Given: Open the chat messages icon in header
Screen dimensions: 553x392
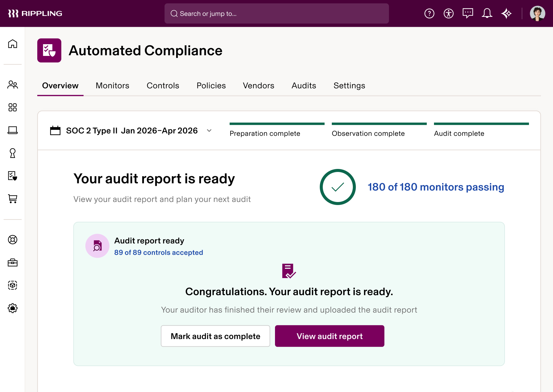Looking at the screenshot, I should coord(468,13).
